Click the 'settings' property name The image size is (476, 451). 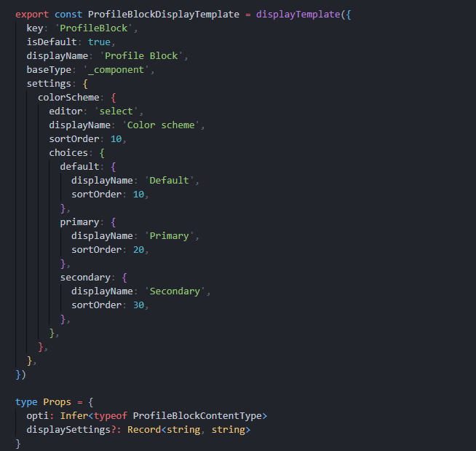click(x=49, y=84)
